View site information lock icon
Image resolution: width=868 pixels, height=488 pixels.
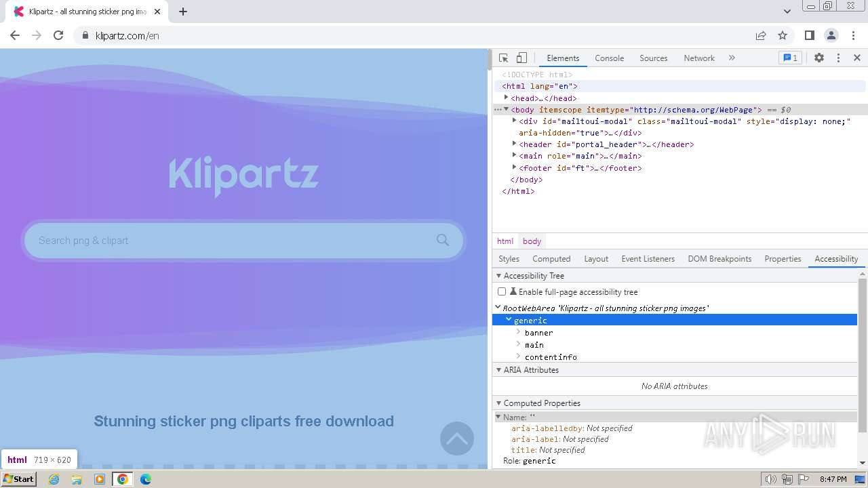click(85, 35)
